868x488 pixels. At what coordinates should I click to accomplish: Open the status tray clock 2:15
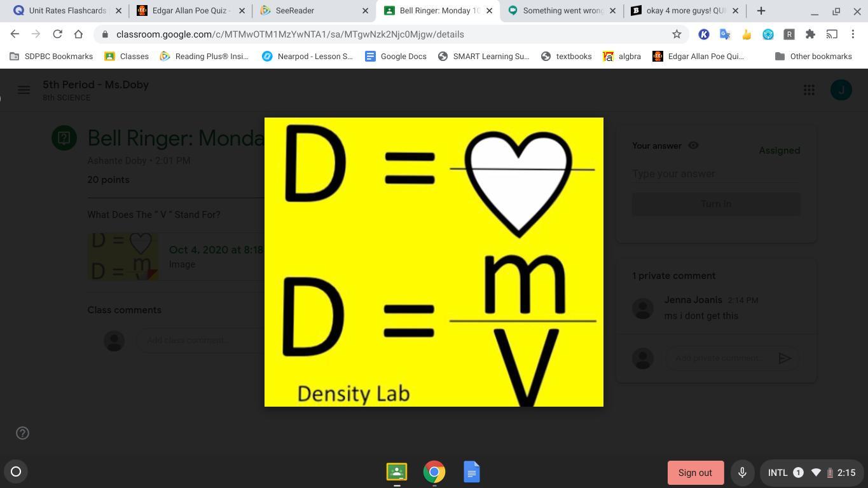pos(846,473)
